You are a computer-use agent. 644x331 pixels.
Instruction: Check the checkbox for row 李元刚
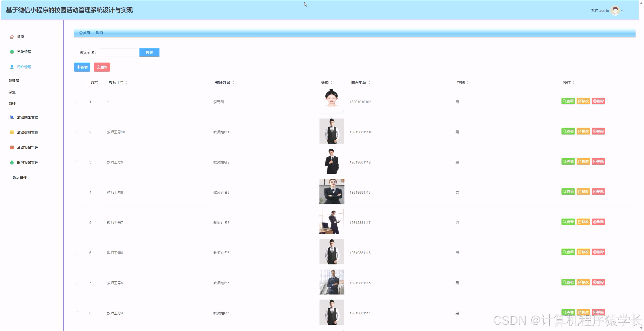coord(77,102)
